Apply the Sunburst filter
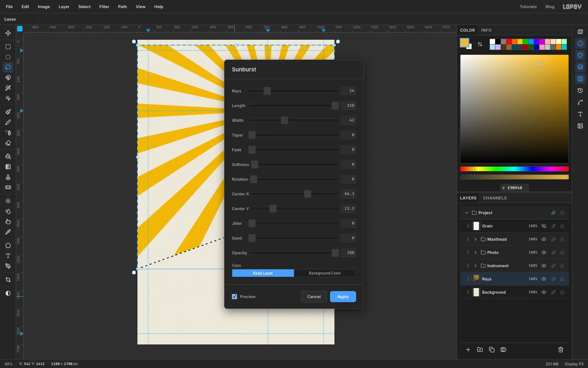 343,297
